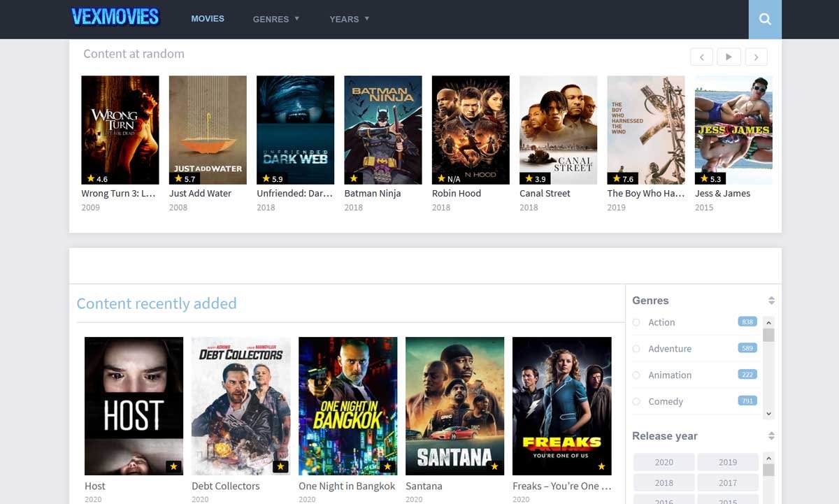The width and height of the screenshot is (839, 504).
Task: Select the Comedy genre radio button
Action: [636, 402]
